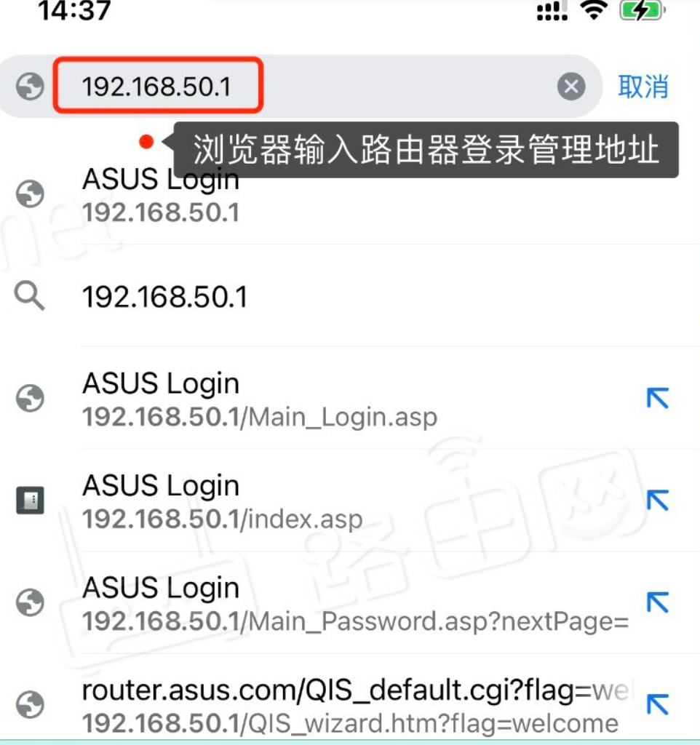Open ASUS Login index.asp suggestion

click(x=350, y=501)
